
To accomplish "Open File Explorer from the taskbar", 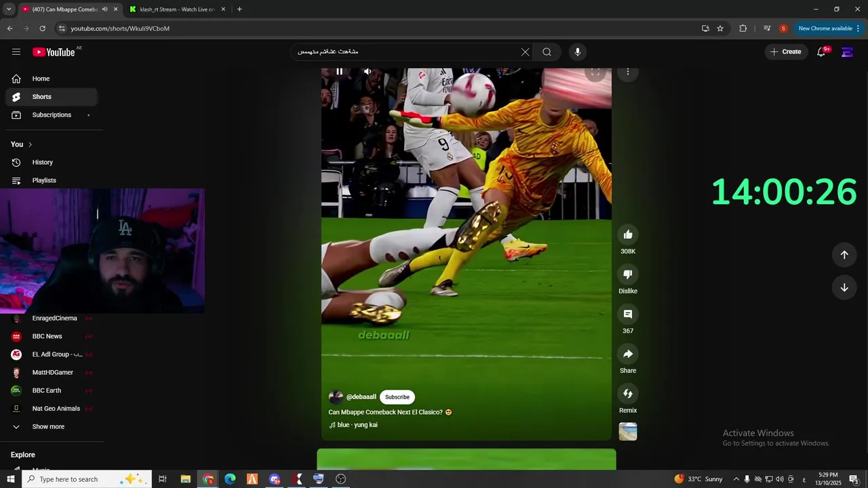I will coord(186,479).
